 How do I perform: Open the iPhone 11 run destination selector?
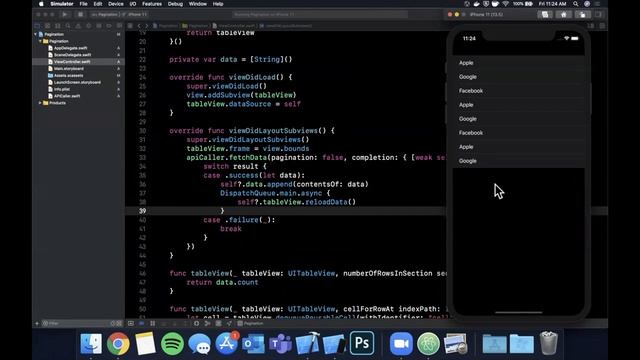[137, 15]
